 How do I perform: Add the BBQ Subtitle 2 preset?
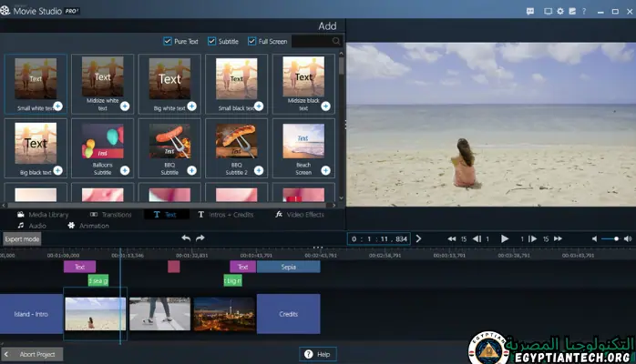(x=260, y=170)
